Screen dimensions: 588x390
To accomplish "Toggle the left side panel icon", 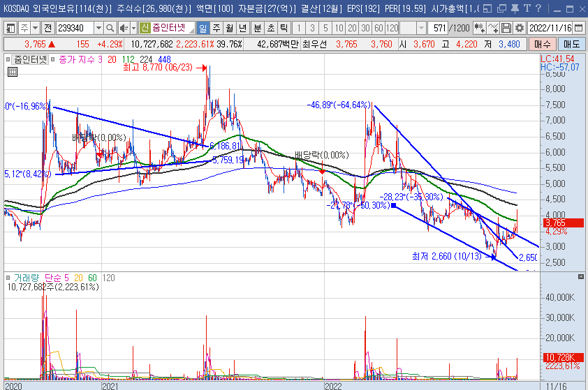I will pos(10,28).
